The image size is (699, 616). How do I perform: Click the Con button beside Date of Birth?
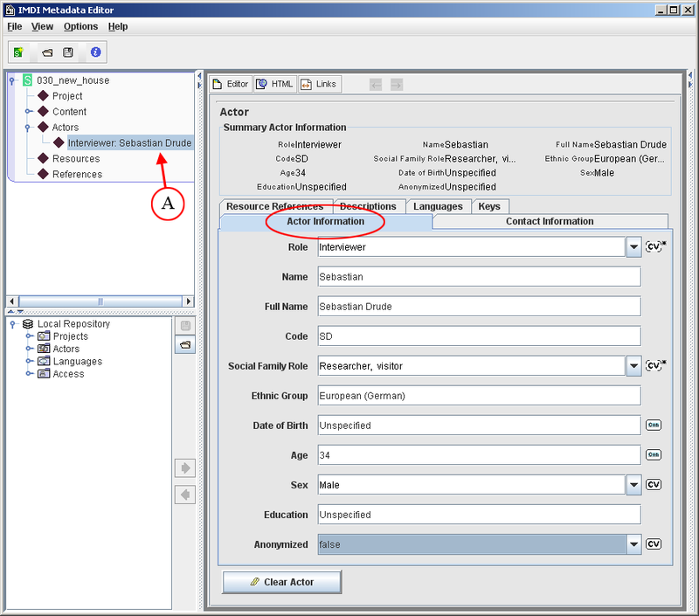[654, 425]
